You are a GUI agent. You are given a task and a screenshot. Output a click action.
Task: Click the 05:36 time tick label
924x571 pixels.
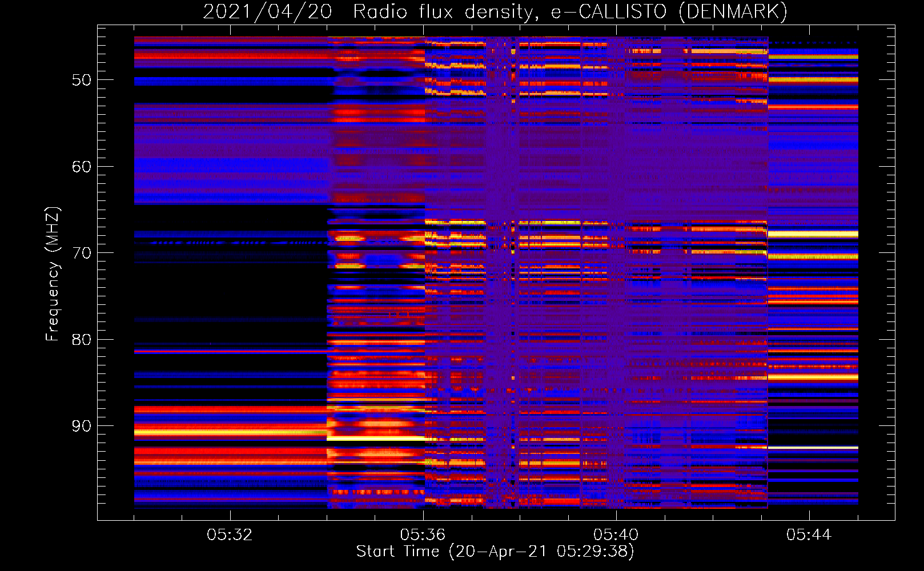[x=423, y=535]
